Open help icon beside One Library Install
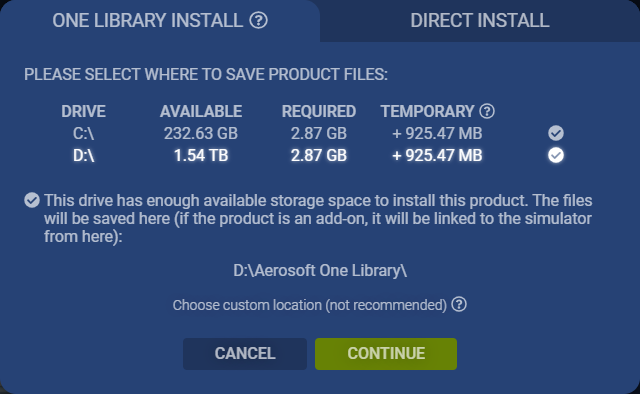The image size is (640, 394). click(258, 20)
